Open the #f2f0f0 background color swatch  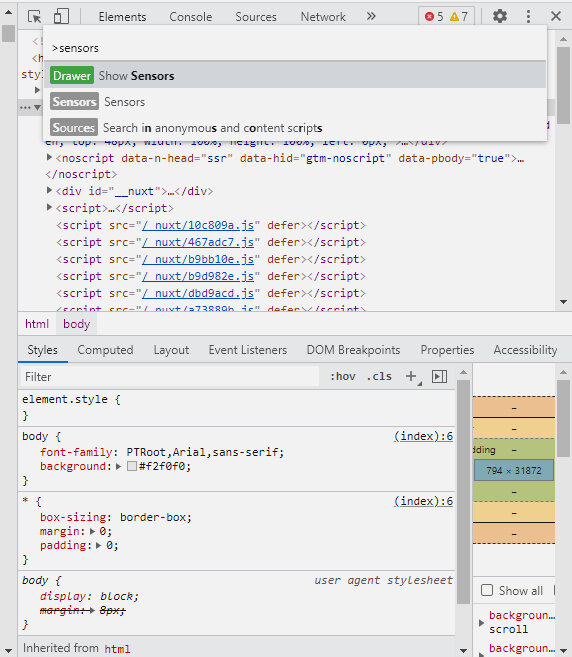[132, 466]
